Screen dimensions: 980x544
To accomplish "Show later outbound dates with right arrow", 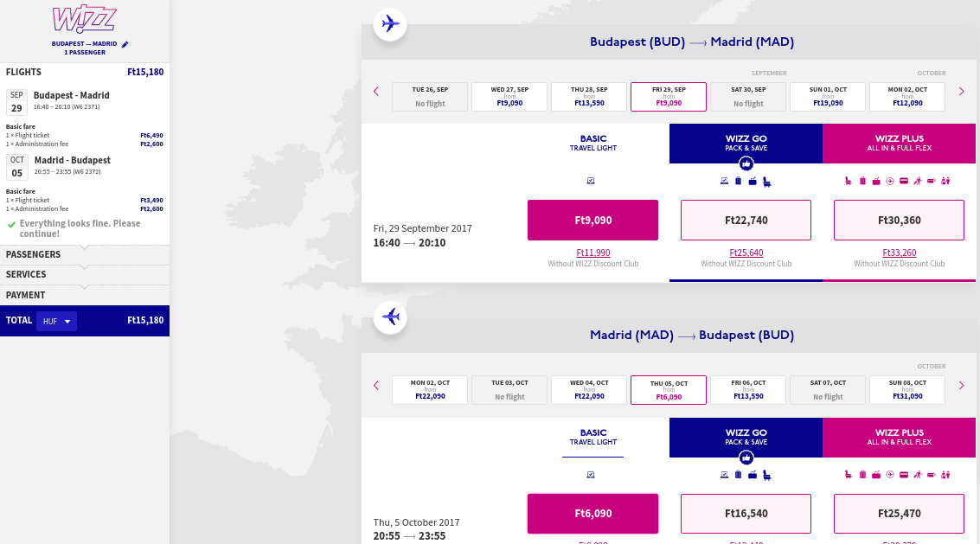I will tap(961, 92).
